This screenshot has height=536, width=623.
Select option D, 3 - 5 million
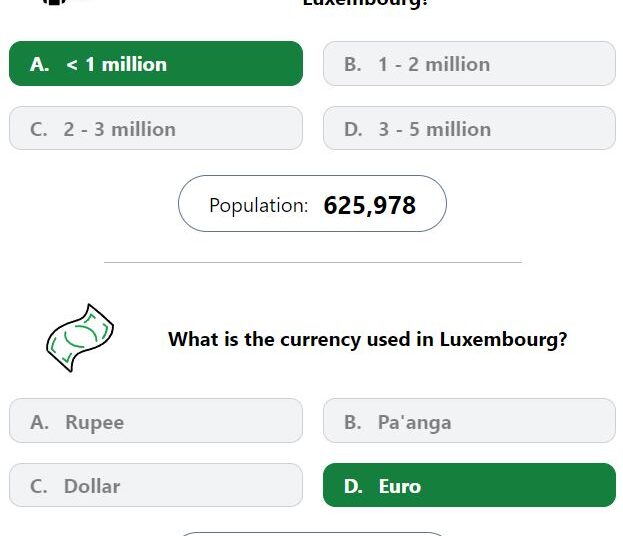(x=469, y=128)
